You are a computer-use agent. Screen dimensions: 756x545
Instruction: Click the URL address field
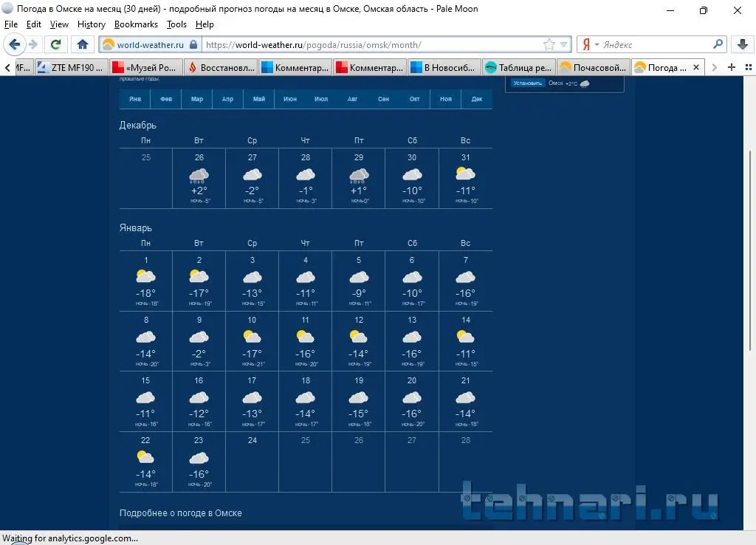371,45
